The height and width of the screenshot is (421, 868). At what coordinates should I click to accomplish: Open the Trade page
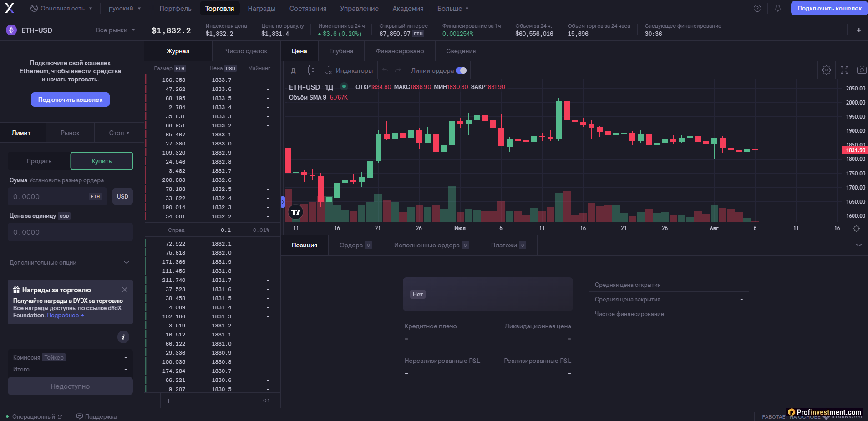(x=219, y=8)
